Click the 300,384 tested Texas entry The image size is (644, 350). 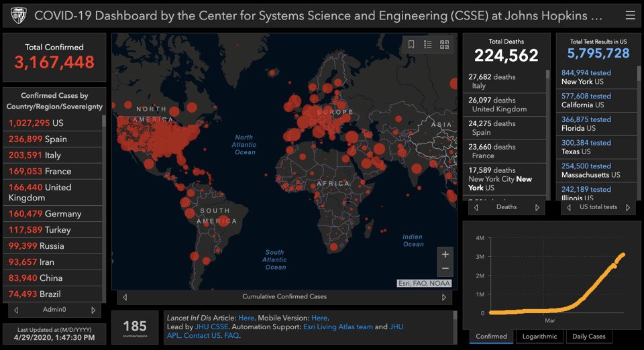[596, 148]
